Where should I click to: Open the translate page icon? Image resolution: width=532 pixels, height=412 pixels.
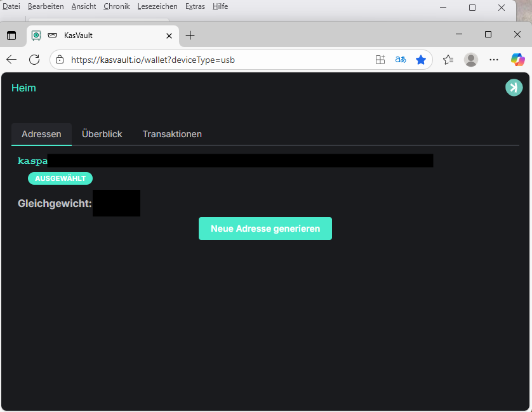401,60
